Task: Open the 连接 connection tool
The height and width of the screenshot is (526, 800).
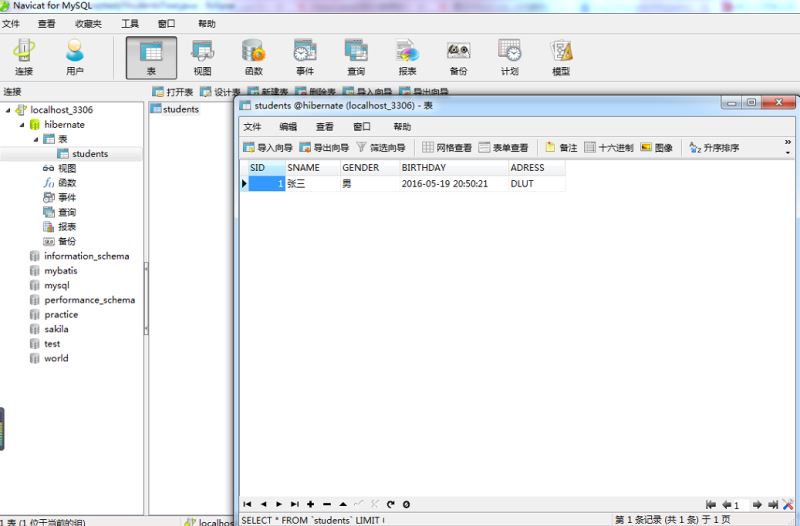Action: [x=23, y=57]
